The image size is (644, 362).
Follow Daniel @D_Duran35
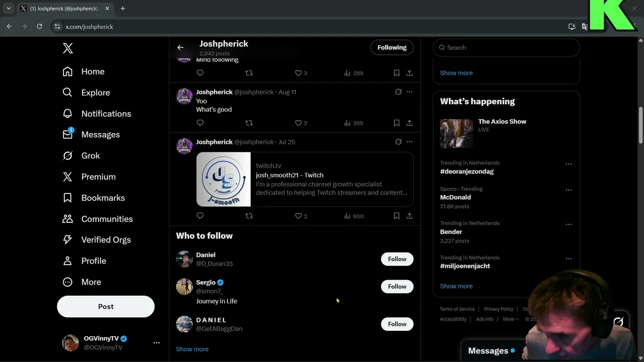[397, 259]
